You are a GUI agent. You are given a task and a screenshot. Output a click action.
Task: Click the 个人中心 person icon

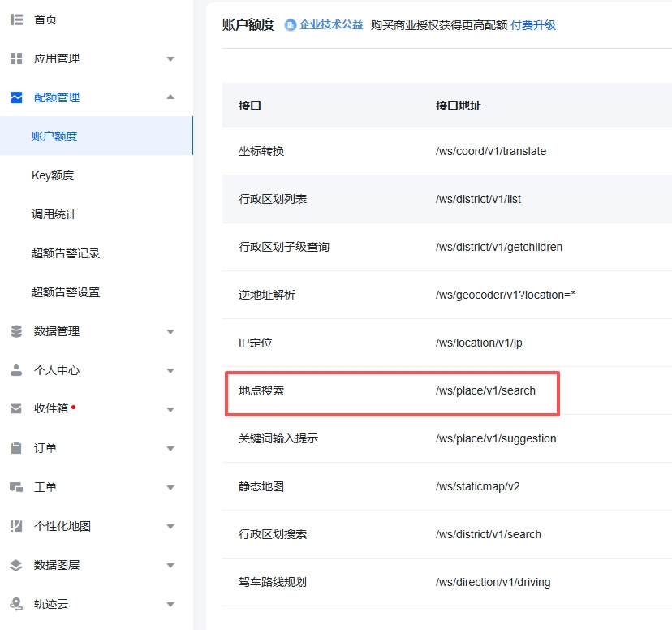[x=16, y=370]
